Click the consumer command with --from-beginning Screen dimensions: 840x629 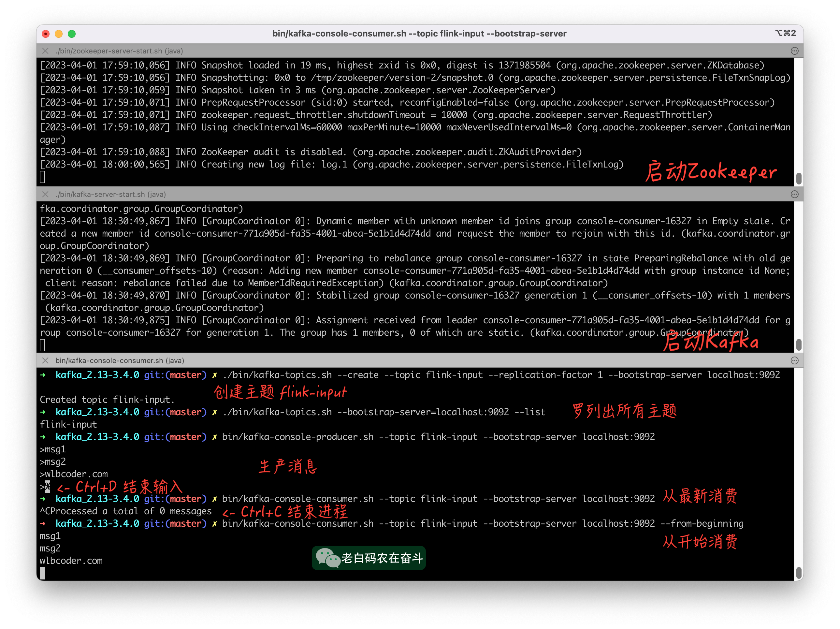click(x=392, y=523)
